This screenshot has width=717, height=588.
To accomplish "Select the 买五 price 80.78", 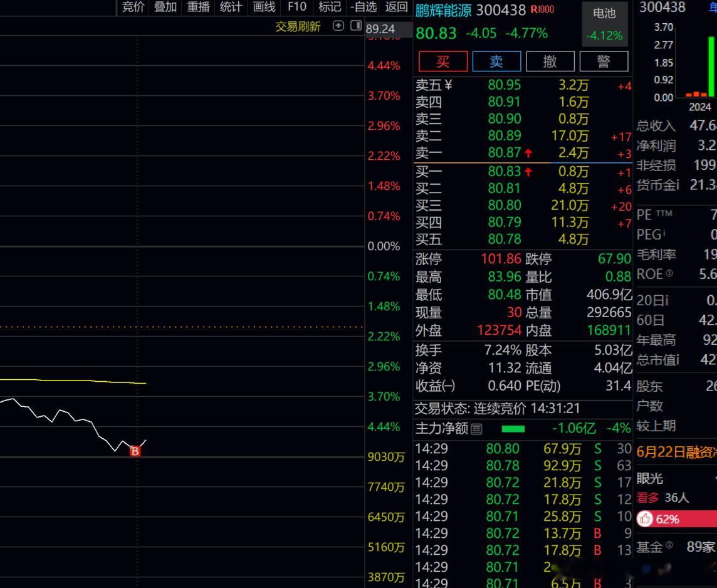I will click(x=505, y=239).
